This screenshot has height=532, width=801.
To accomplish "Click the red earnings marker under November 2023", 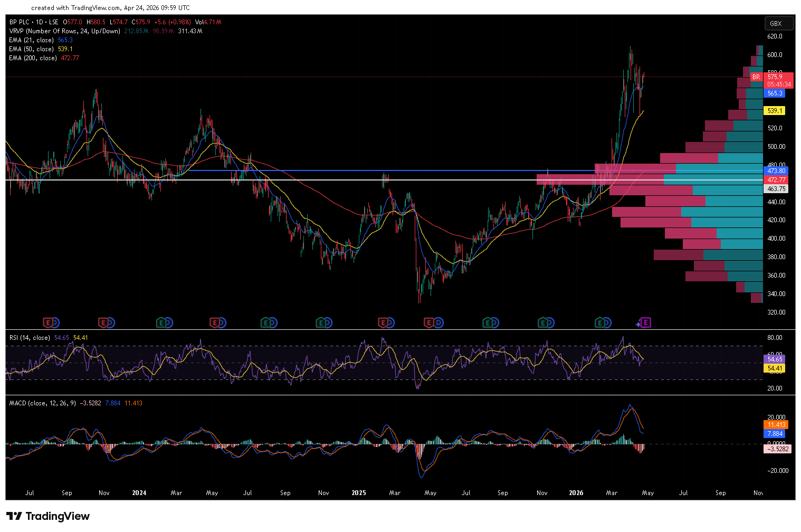I will [x=104, y=322].
